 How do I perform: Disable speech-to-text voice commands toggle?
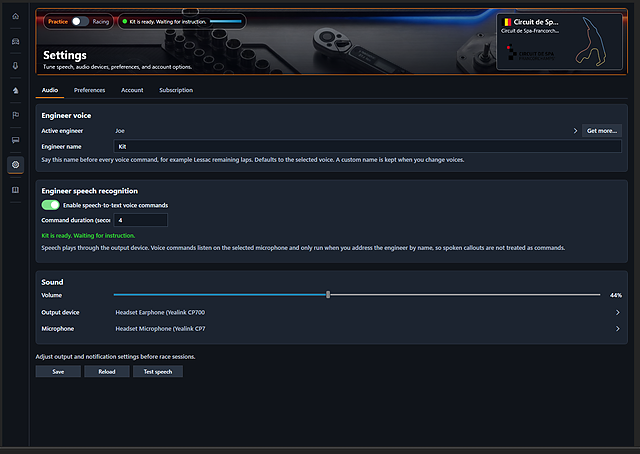click(51, 205)
